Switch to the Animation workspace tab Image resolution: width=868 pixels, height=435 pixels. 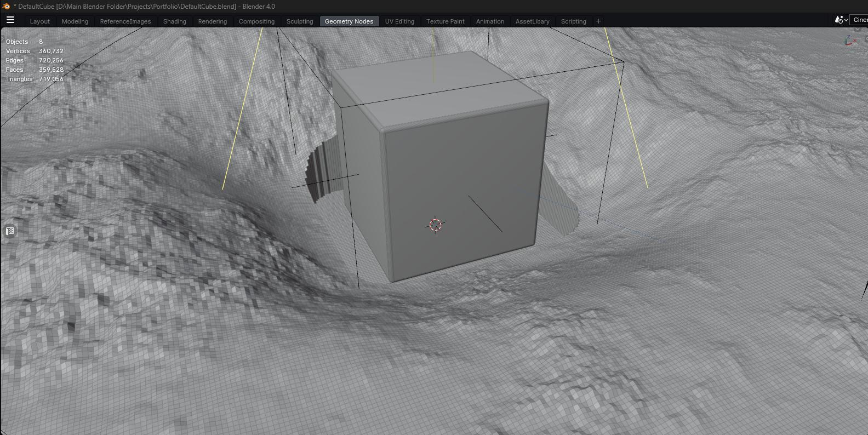tap(490, 21)
